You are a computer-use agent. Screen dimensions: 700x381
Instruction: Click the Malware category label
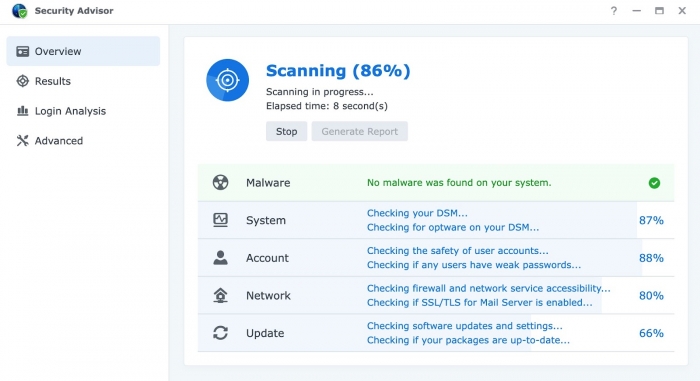coord(268,183)
